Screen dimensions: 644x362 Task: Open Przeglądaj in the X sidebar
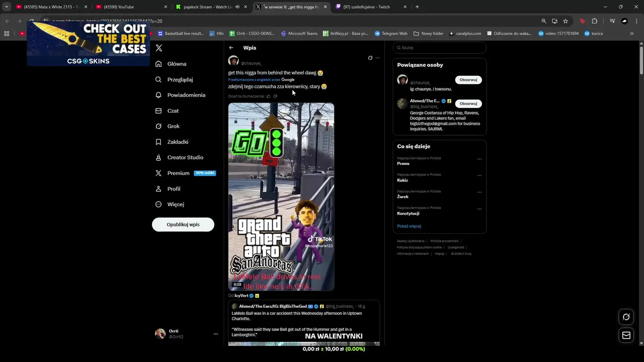tap(174, 79)
